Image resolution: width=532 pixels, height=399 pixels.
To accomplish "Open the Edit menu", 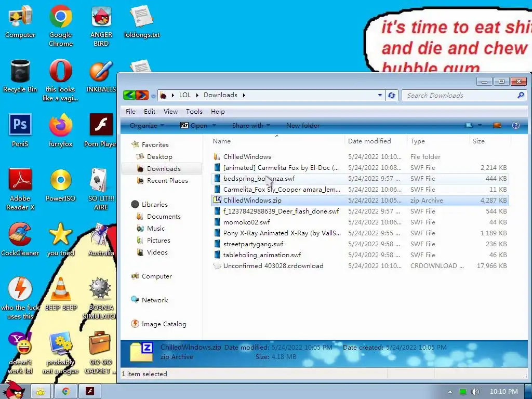I will (149, 112).
